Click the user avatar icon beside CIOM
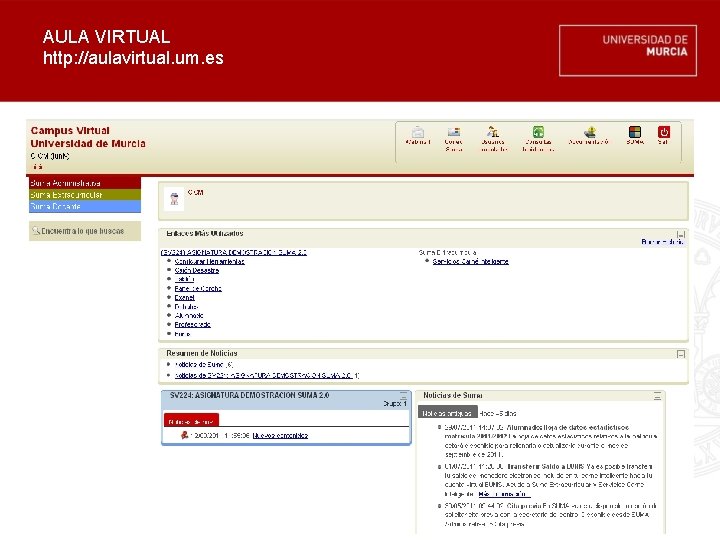Screen dimensions: 720x540 (x=174, y=199)
